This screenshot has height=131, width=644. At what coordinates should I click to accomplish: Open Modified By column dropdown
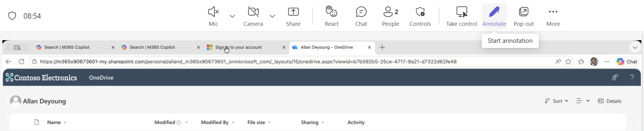pyautogui.click(x=233, y=122)
